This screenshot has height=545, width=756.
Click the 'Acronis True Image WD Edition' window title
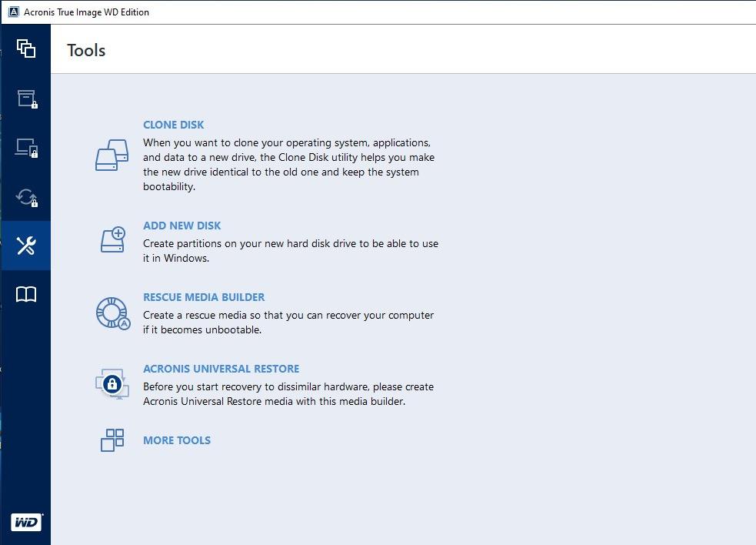click(86, 12)
